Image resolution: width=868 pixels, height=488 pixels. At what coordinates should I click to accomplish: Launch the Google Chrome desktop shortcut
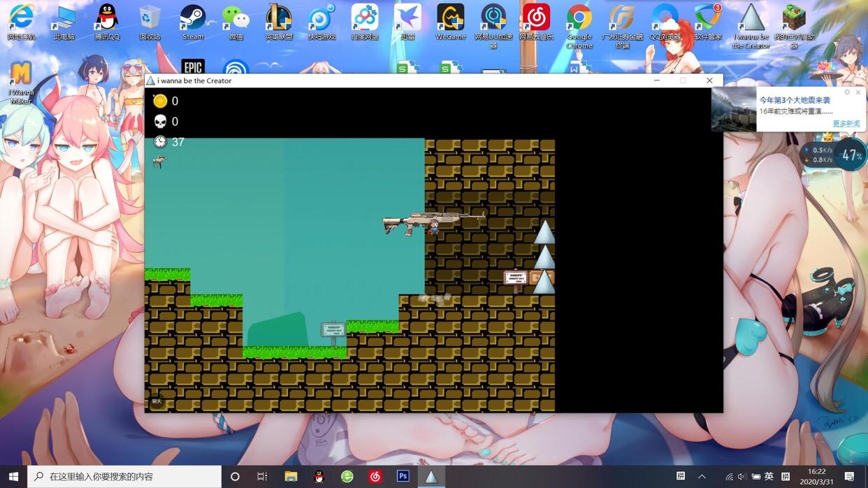579,26
